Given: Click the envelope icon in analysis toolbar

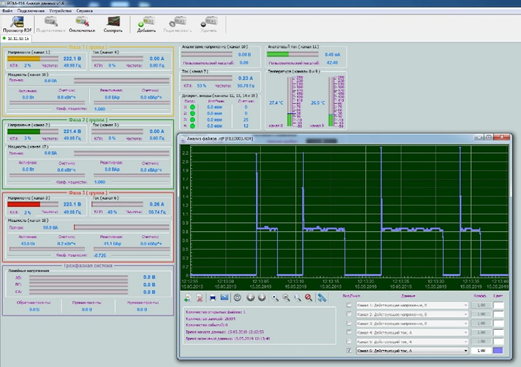Looking at the screenshot, I should pyautogui.click(x=224, y=297).
